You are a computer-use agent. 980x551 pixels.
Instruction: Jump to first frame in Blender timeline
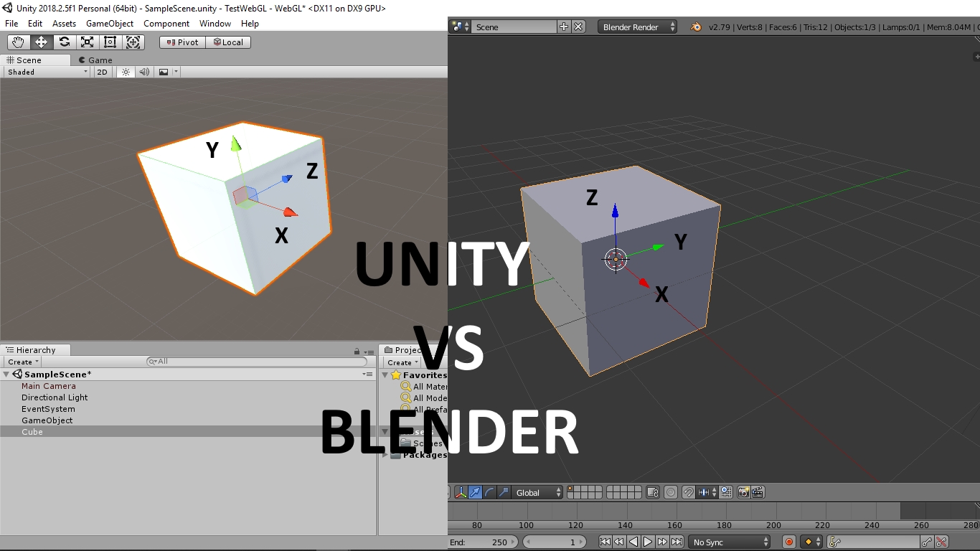[x=605, y=542]
